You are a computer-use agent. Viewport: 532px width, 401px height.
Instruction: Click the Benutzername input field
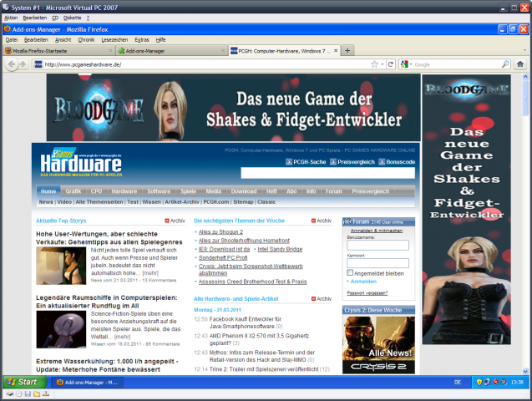click(x=377, y=245)
